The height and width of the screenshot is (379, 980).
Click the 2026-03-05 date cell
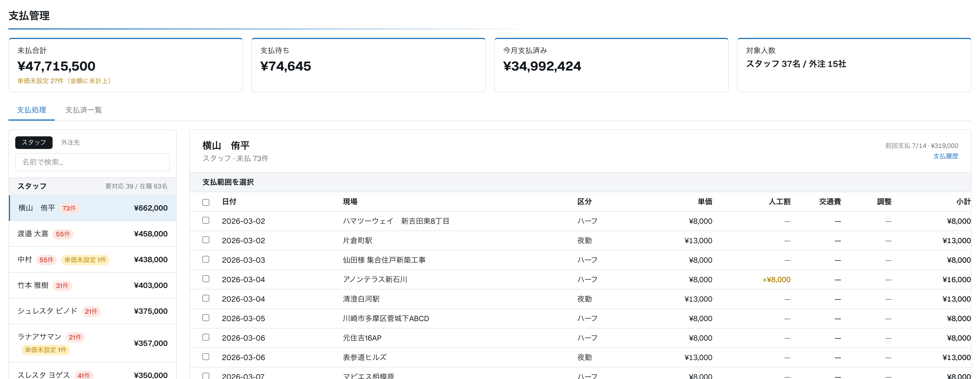coord(243,318)
